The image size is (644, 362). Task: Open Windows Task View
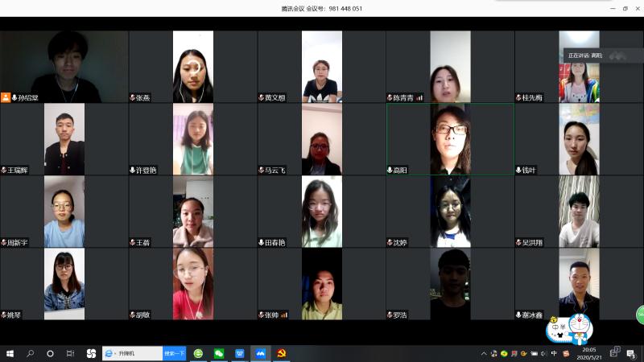[70, 353]
